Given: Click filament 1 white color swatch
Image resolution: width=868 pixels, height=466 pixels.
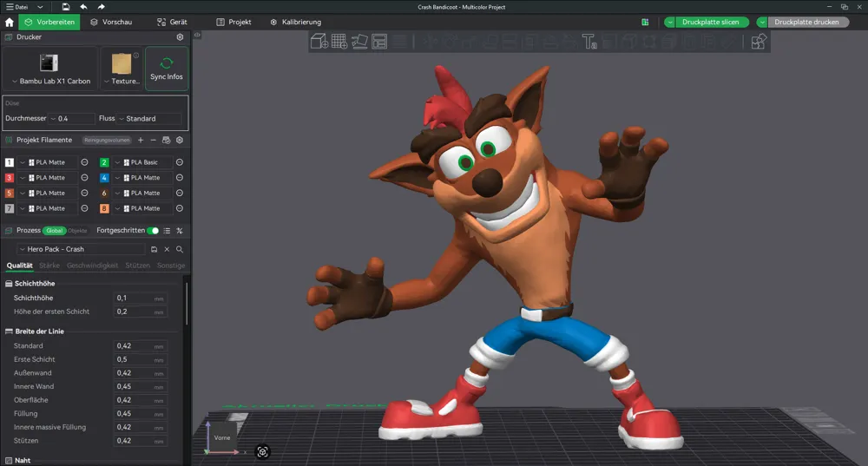Looking at the screenshot, I should (10, 163).
